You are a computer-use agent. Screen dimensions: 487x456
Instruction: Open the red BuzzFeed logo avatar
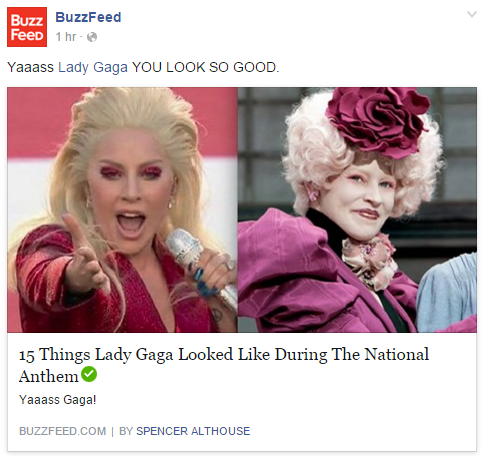pyautogui.click(x=27, y=27)
